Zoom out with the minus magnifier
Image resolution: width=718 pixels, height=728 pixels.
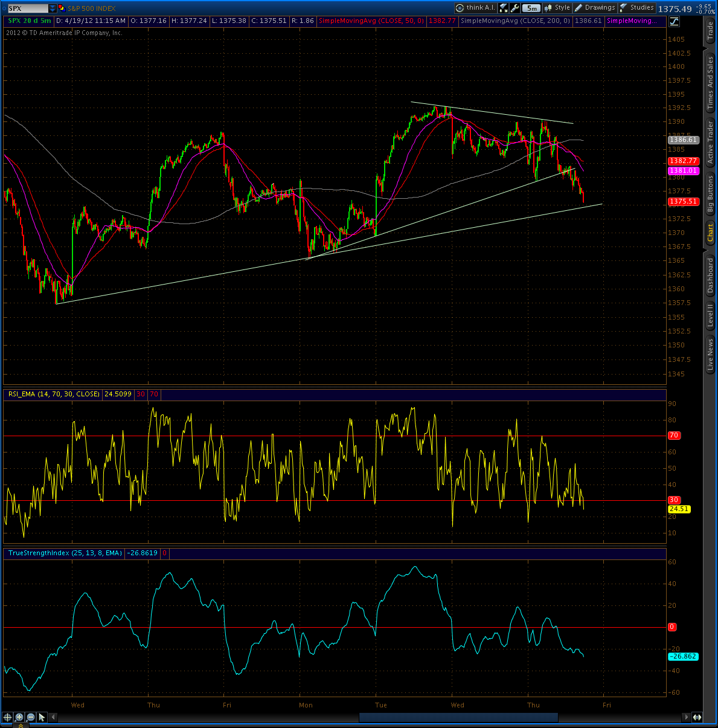tap(31, 717)
